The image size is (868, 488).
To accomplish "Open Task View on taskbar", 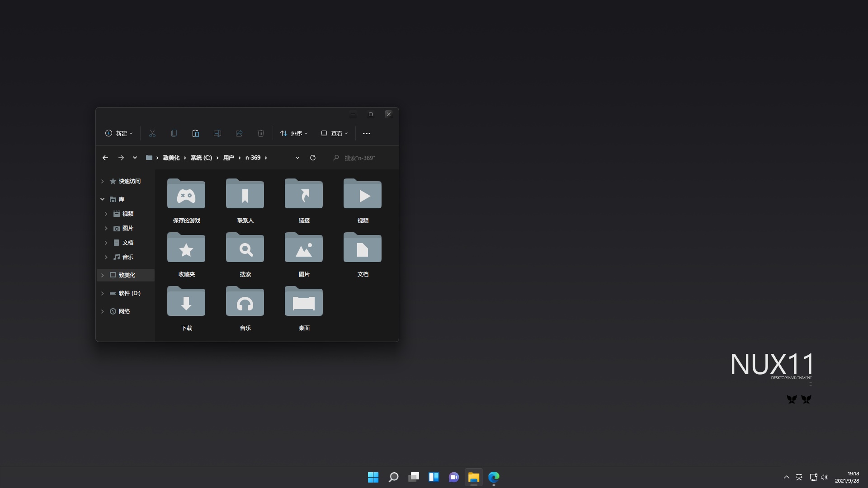I will (x=414, y=477).
